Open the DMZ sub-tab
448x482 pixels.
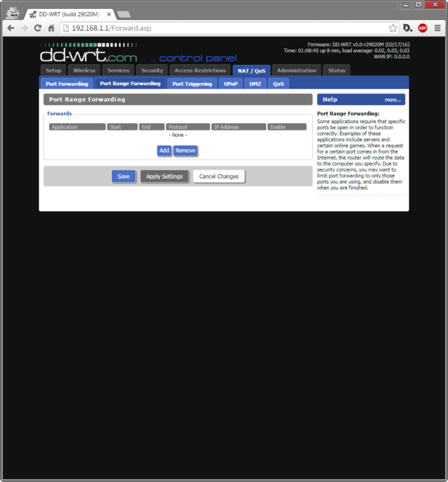[x=255, y=84]
